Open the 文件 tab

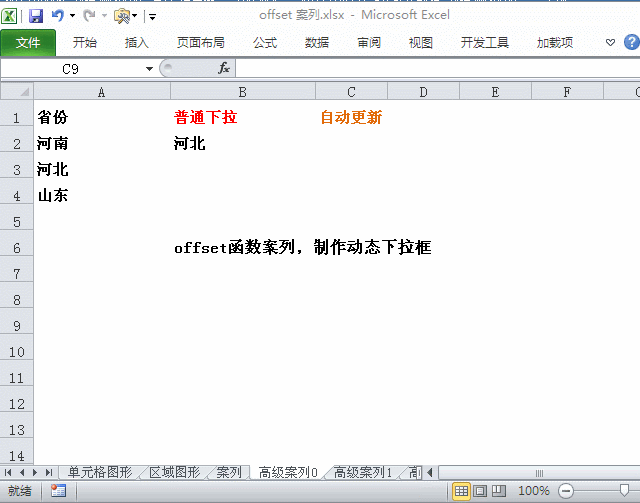[28, 42]
